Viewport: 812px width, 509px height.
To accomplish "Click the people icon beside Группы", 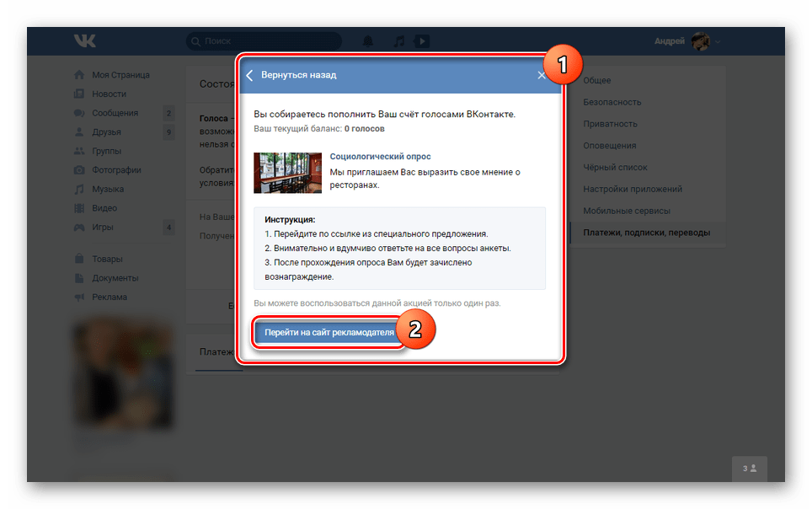I will (x=79, y=151).
